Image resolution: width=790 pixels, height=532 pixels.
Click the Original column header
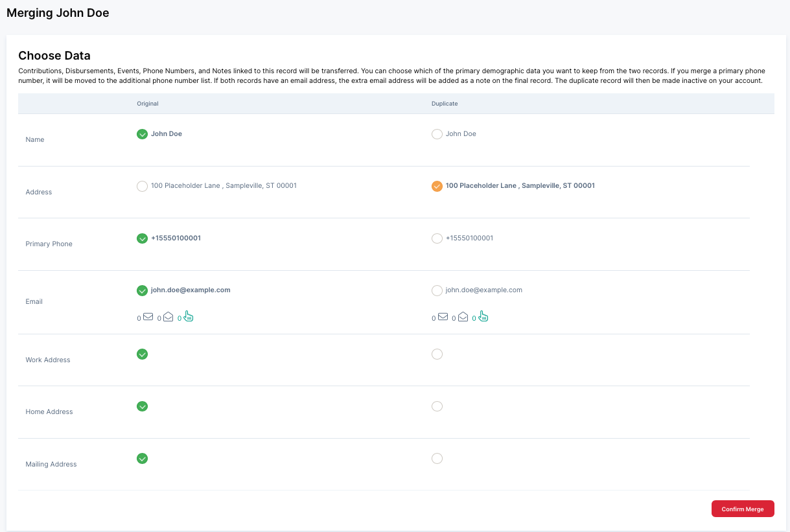(148, 104)
